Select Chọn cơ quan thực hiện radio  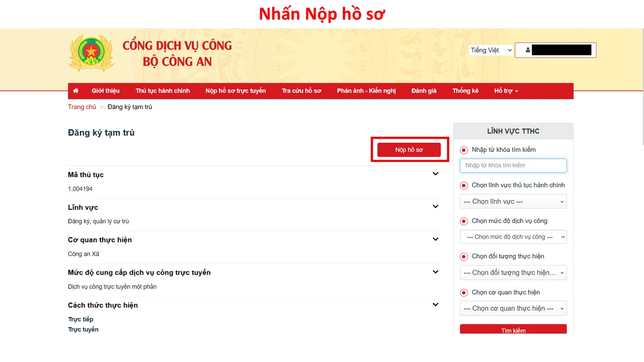[x=464, y=293]
